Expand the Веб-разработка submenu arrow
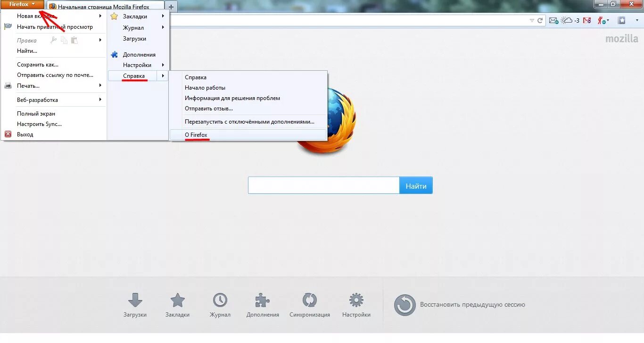The image size is (644, 343). [100, 100]
